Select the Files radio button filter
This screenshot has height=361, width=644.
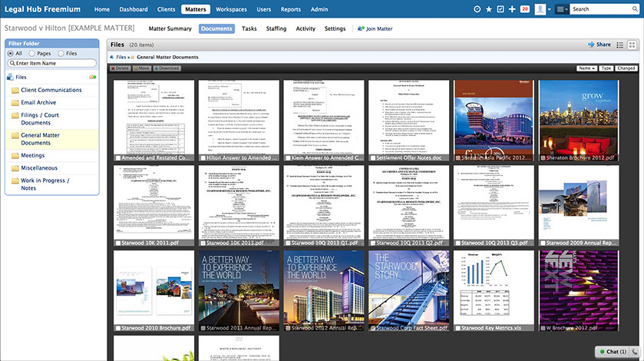61,54
